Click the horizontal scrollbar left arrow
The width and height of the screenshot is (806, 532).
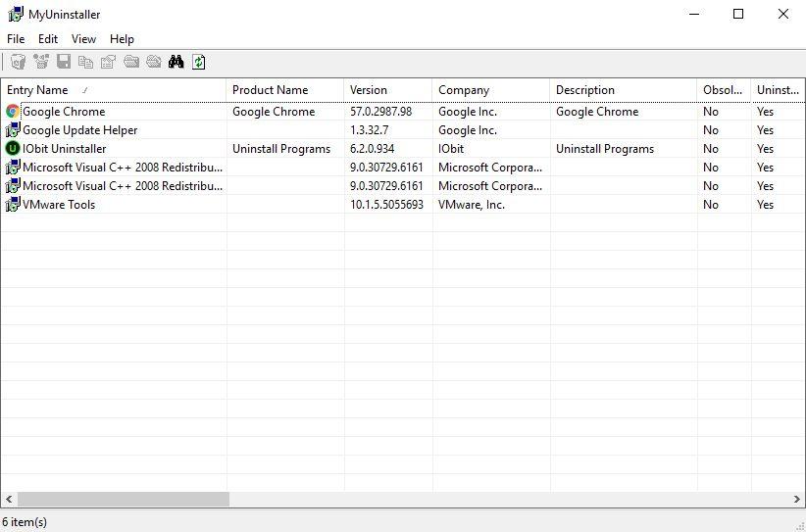9,499
